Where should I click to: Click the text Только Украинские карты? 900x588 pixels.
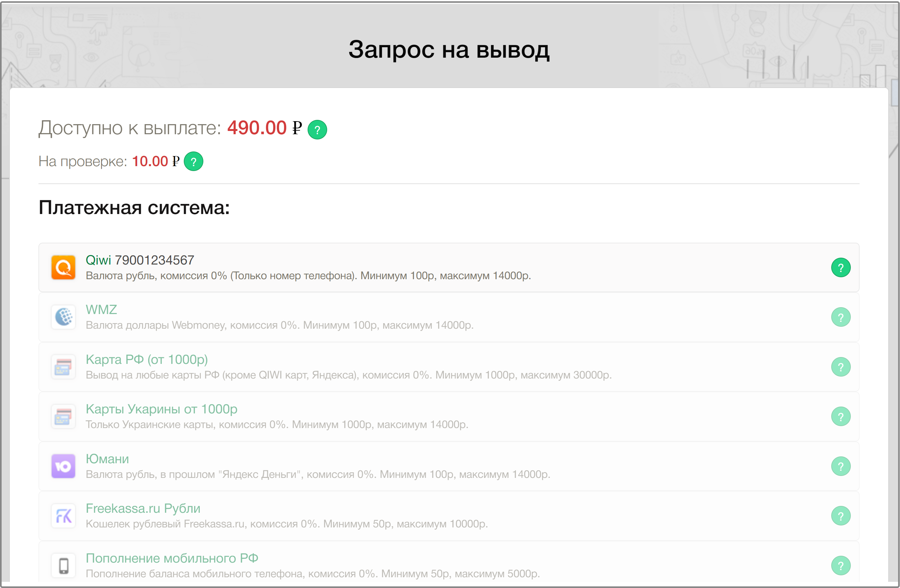[x=151, y=425]
